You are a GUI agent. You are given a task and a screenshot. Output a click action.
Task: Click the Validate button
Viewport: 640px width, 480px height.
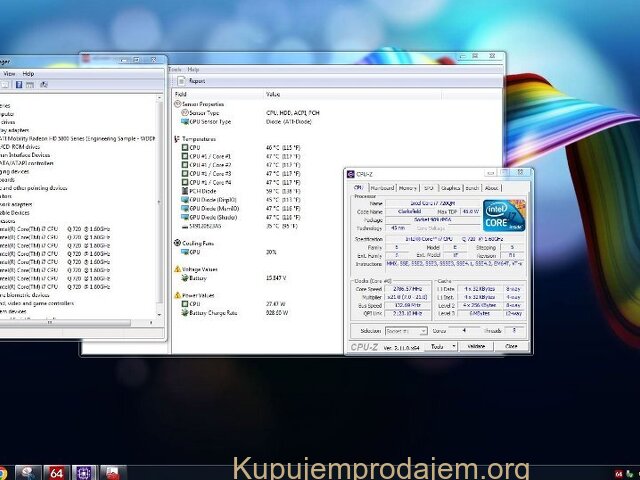point(477,346)
